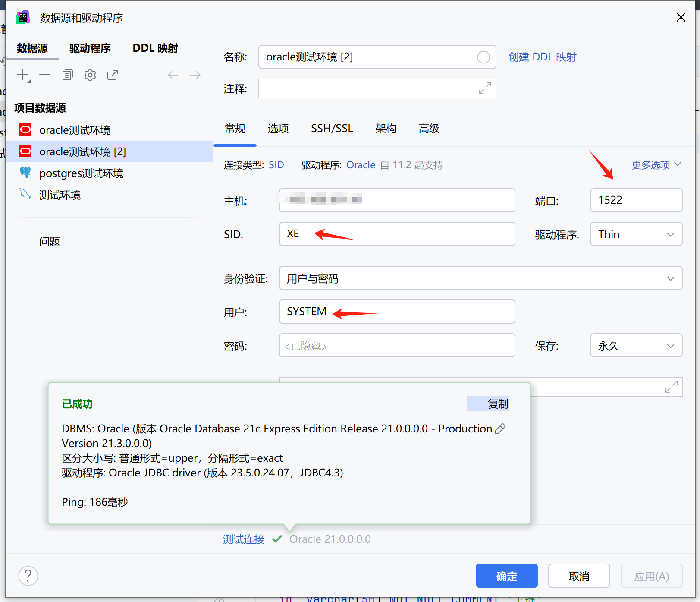Screen dimensions: 700x602
Task: Click the color circle in name field
Action: coord(483,57)
